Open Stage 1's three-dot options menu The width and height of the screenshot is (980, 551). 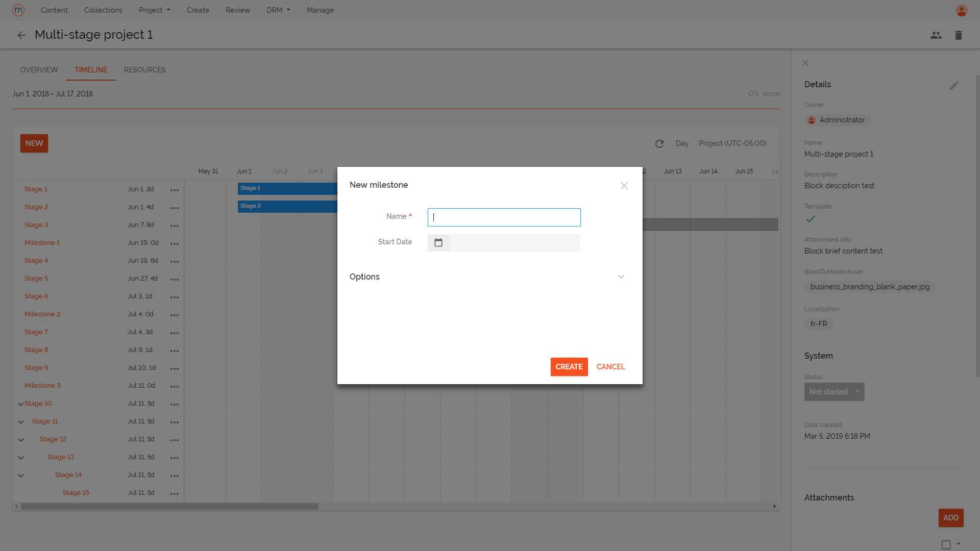pyautogui.click(x=175, y=189)
